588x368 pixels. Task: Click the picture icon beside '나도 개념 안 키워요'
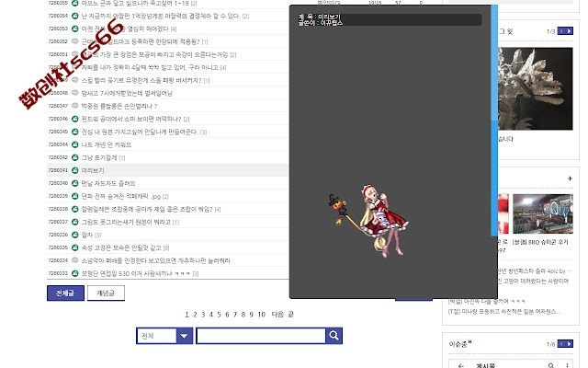click(x=75, y=144)
